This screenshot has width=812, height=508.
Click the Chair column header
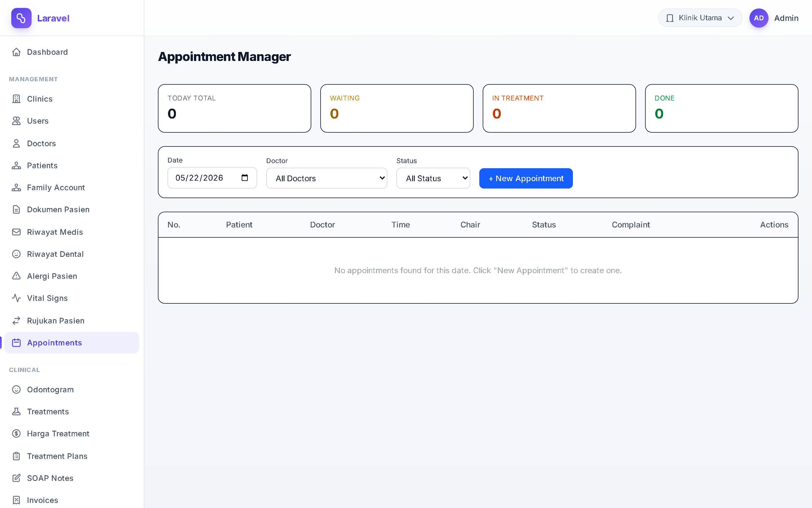click(x=470, y=225)
